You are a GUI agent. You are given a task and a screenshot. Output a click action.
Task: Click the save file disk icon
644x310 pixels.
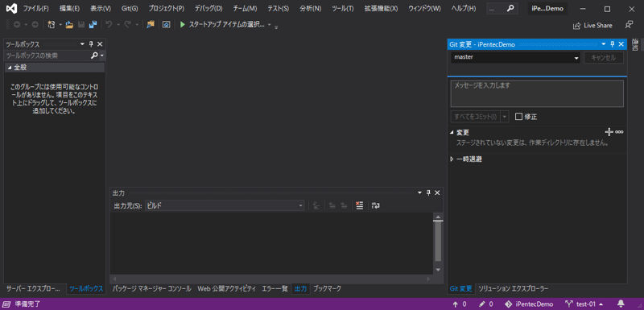pyautogui.click(x=81, y=25)
